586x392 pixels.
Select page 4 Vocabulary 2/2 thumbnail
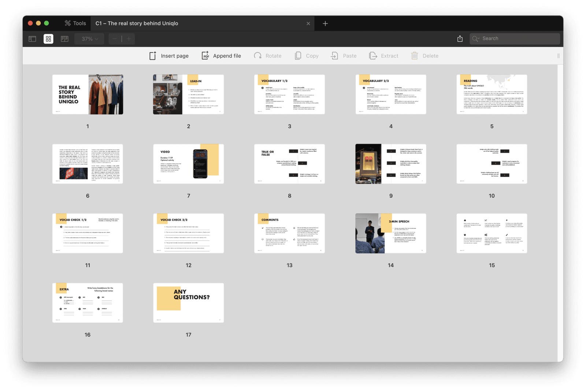(x=391, y=95)
